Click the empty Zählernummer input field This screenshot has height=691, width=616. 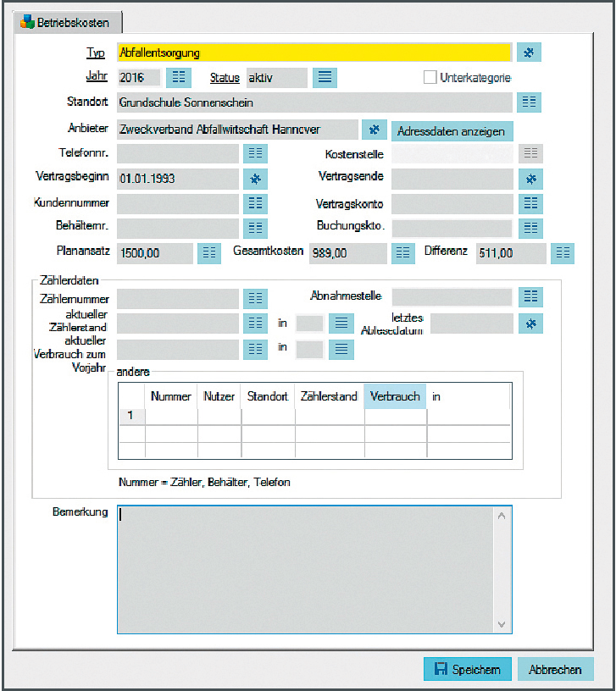coord(178,299)
